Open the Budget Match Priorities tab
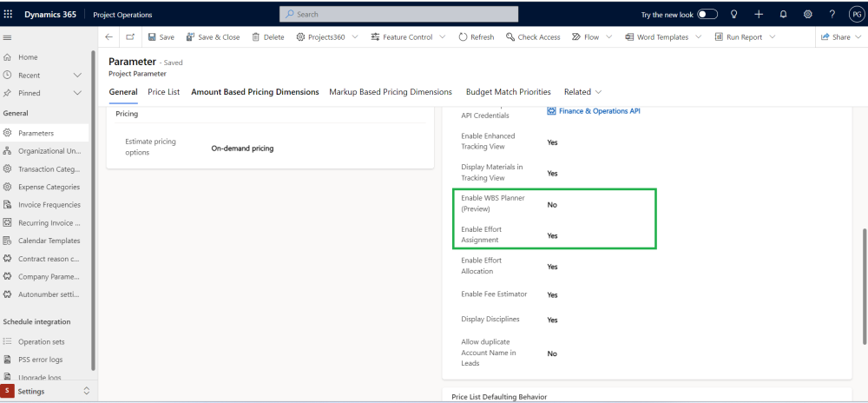This screenshot has height=403, width=868. click(508, 92)
